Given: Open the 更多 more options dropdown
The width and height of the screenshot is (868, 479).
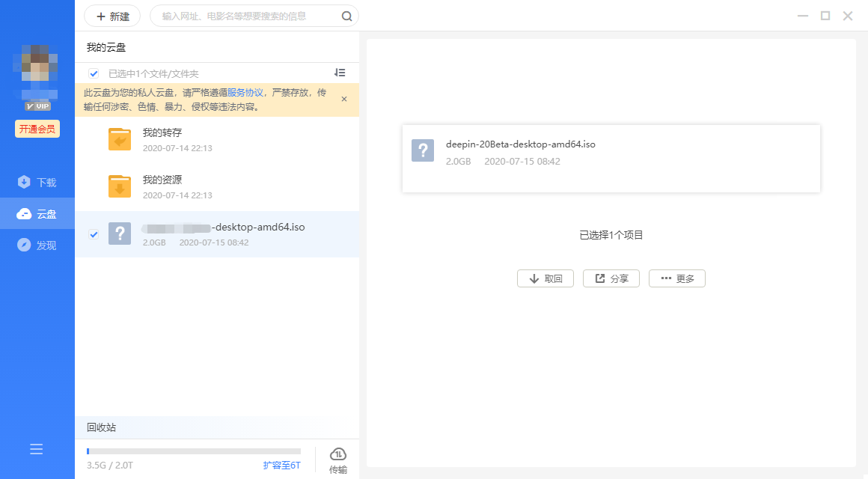Looking at the screenshot, I should point(676,278).
